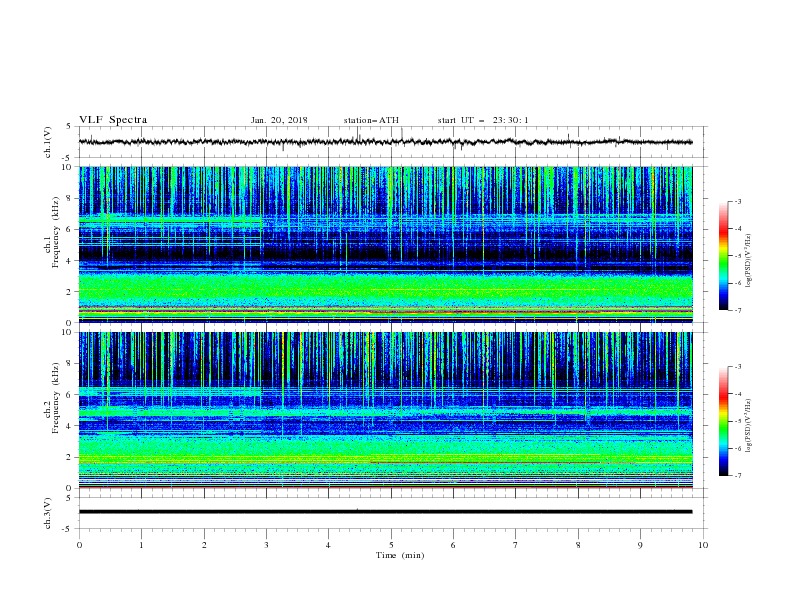The width and height of the screenshot is (792, 612).
Task: Click the '-3' tick on the upper colorbar
Action: click(737, 201)
